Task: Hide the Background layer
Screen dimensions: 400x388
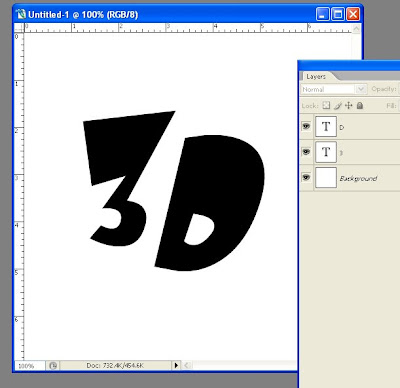Action: 306,177
